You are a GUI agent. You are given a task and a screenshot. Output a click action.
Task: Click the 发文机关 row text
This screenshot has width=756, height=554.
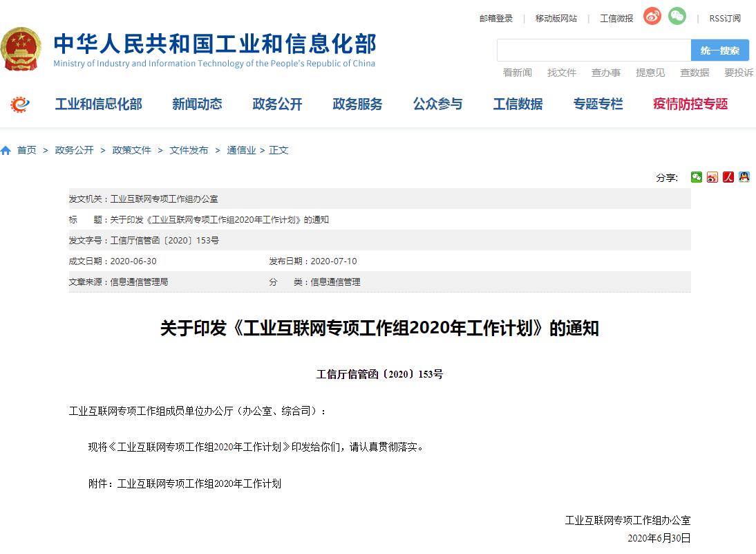click(x=143, y=198)
